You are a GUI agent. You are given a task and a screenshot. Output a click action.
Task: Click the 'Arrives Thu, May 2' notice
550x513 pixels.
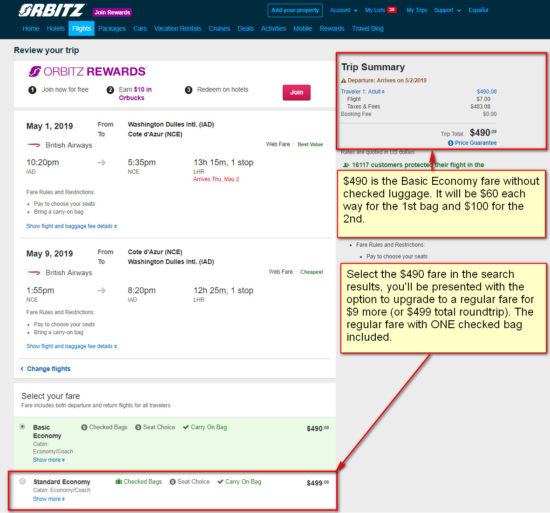(216, 179)
